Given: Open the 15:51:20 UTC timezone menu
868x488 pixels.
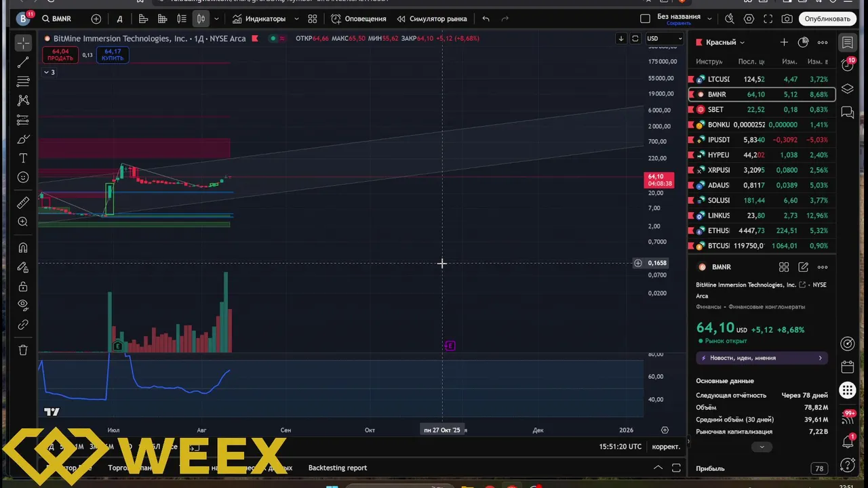Looking at the screenshot, I should (x=620, y=447).
